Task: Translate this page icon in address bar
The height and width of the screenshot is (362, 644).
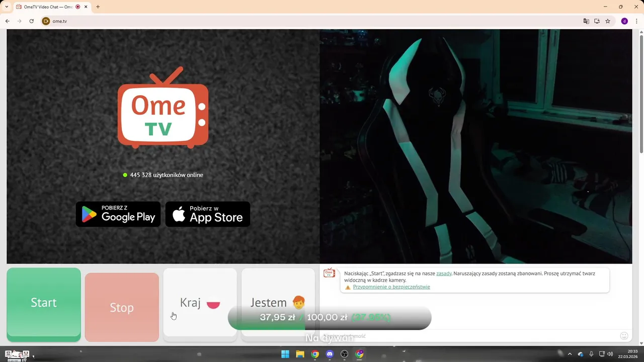Action: pyautogui.click(x=586, y=21)
